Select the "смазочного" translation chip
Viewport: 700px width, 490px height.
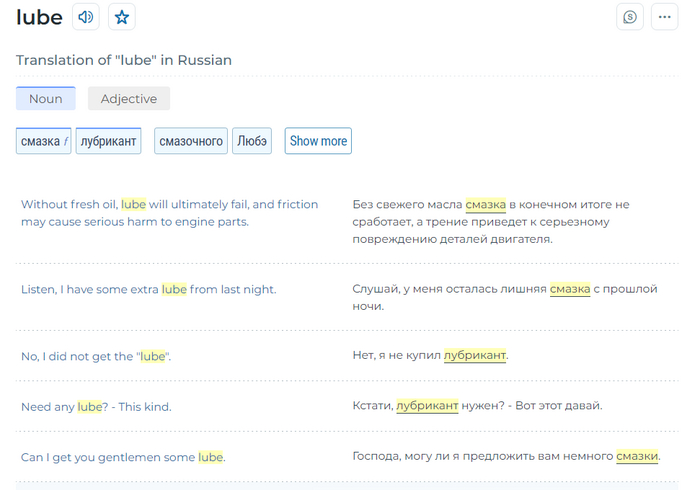pos(191,141)
